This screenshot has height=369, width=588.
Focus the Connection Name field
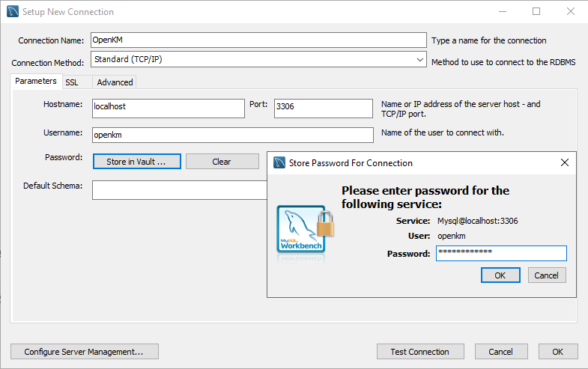coord(257,40)
